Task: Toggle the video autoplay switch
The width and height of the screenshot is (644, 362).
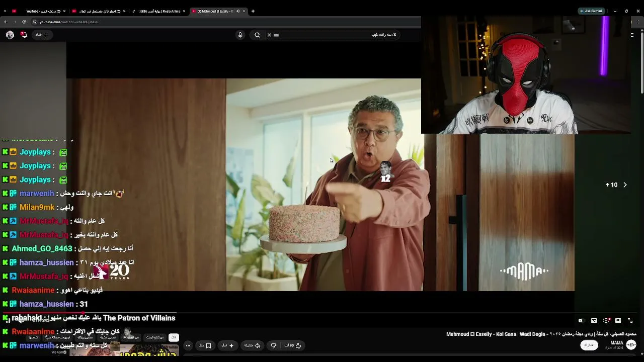Action: coord(581,320)
